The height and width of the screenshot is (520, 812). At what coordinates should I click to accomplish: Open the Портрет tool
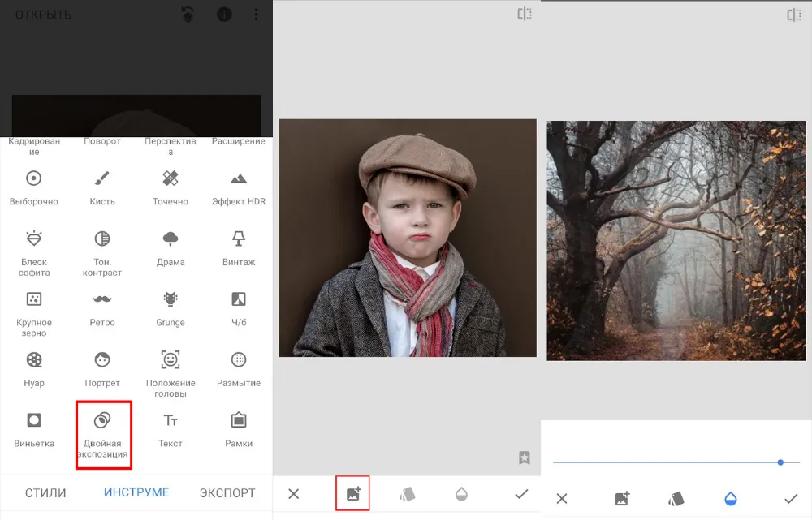(102, 368)
